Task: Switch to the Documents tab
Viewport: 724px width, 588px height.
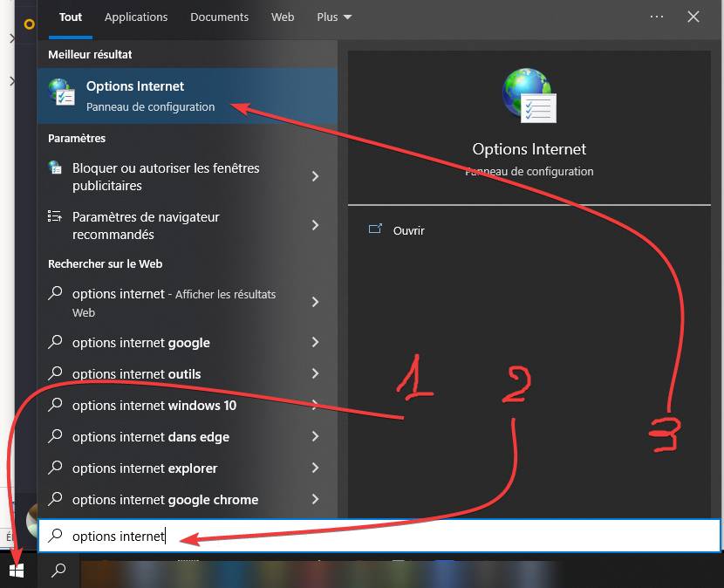Action: (219, 17)
